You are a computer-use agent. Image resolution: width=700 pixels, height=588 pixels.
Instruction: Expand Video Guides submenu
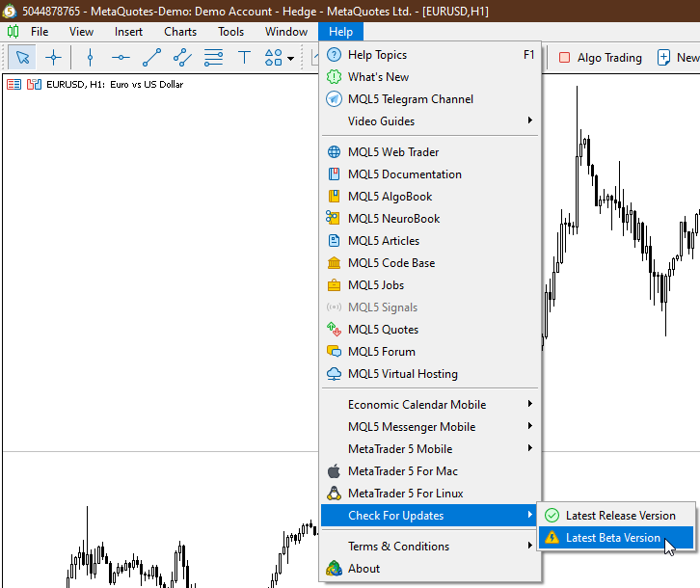(x=430, y=121)
